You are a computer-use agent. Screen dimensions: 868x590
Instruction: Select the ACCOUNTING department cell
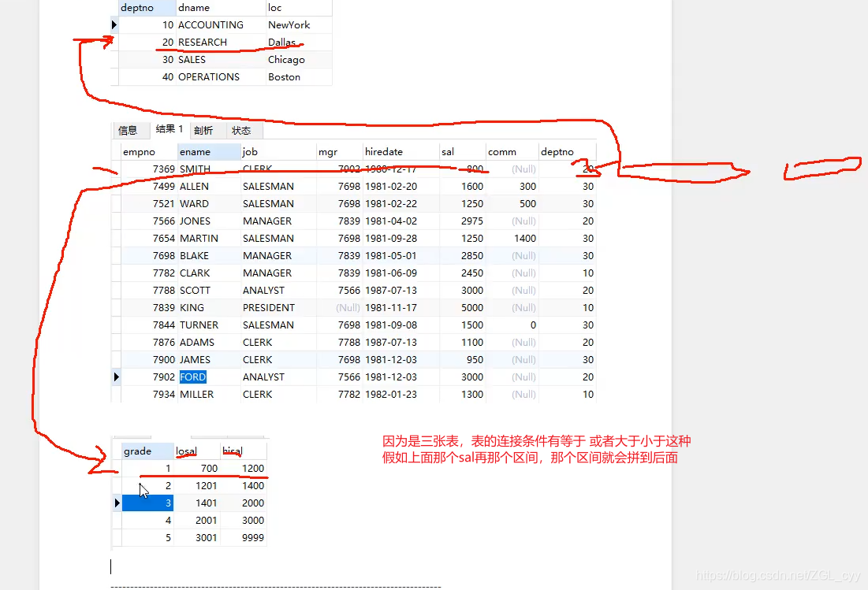[221, 25]
